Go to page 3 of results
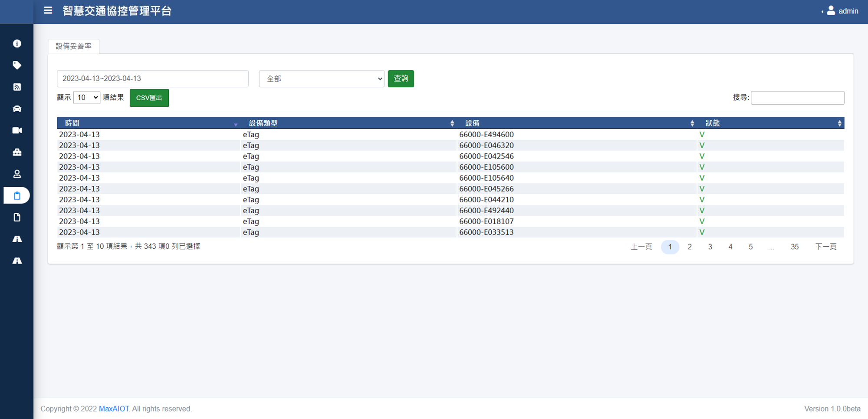This screenshot has height=419, width=868. point(710,247)
